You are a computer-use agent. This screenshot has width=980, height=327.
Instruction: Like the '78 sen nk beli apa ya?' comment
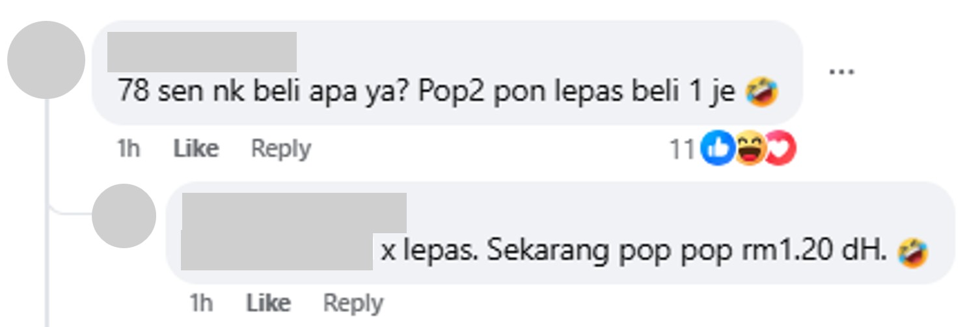196,149
